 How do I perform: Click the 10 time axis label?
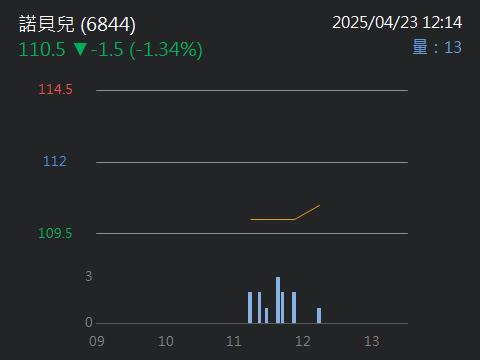[x=166, y=341]
